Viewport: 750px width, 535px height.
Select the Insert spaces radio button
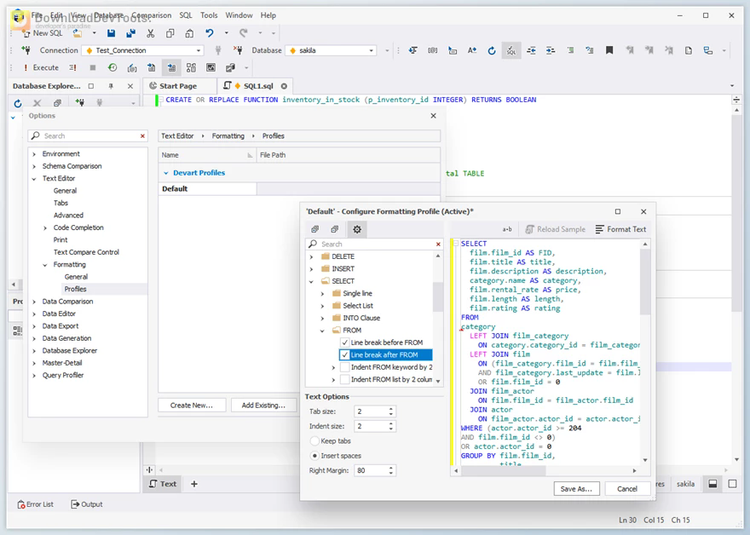pos(314,456)
